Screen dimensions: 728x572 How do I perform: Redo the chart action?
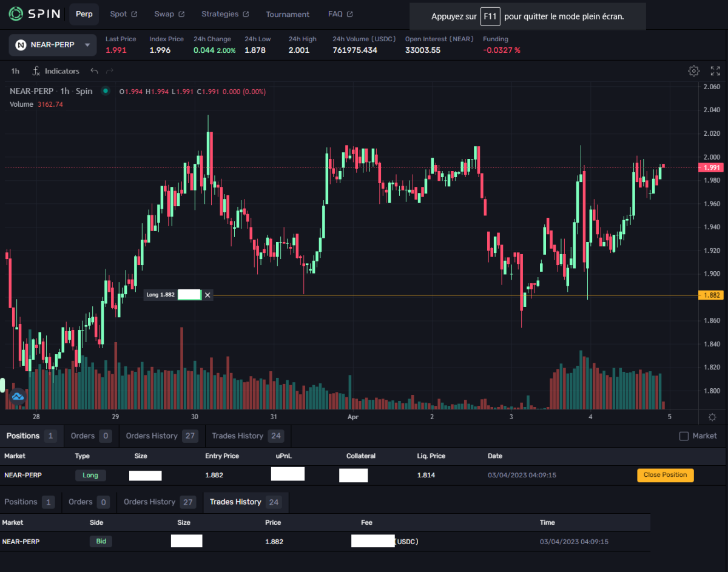[x=110, y=71]
